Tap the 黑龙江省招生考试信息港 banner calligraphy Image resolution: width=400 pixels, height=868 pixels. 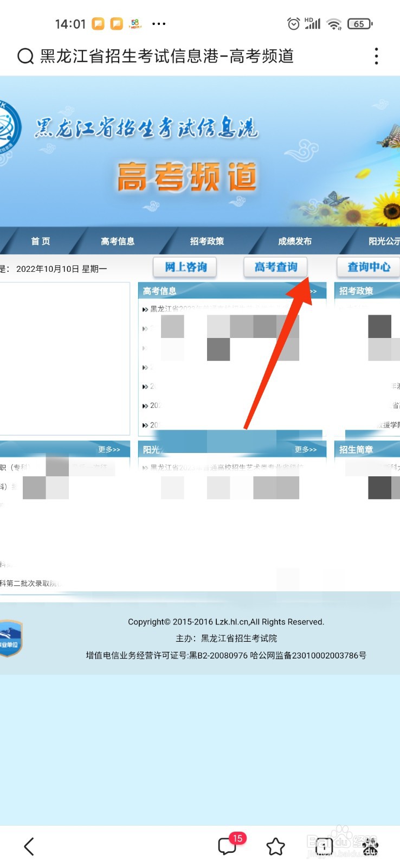point(146,129)
